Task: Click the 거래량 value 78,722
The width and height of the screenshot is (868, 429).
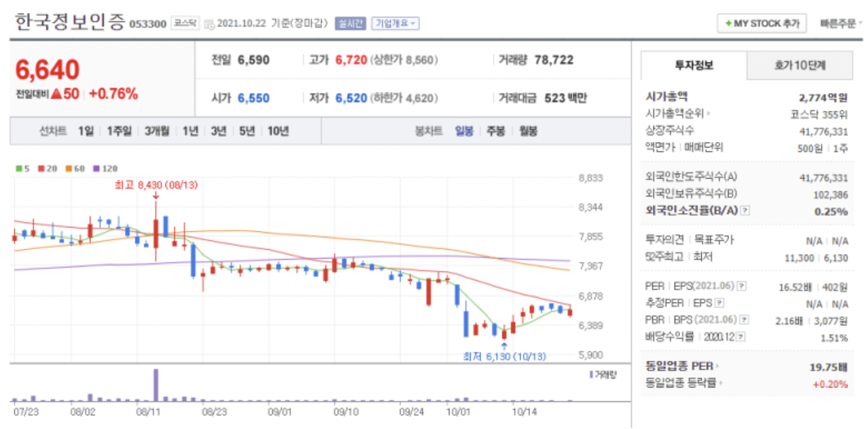Action: (554, 60)
